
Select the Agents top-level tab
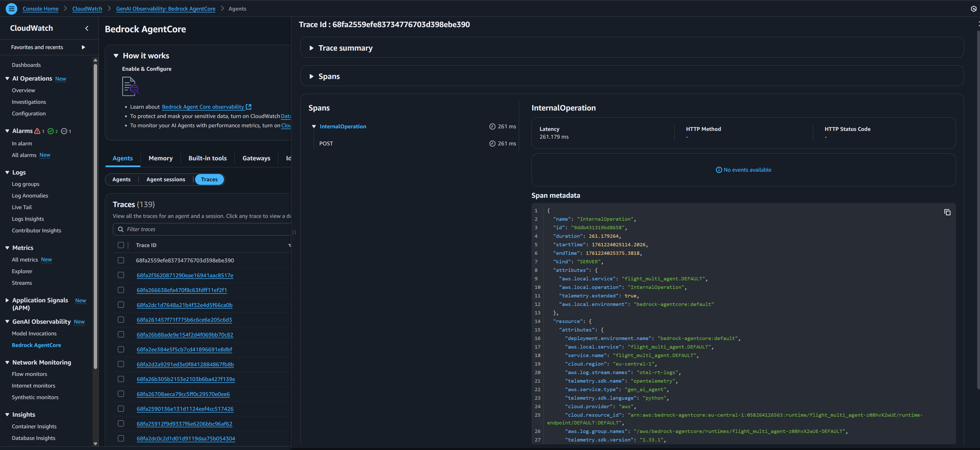[x=122, y=158]
